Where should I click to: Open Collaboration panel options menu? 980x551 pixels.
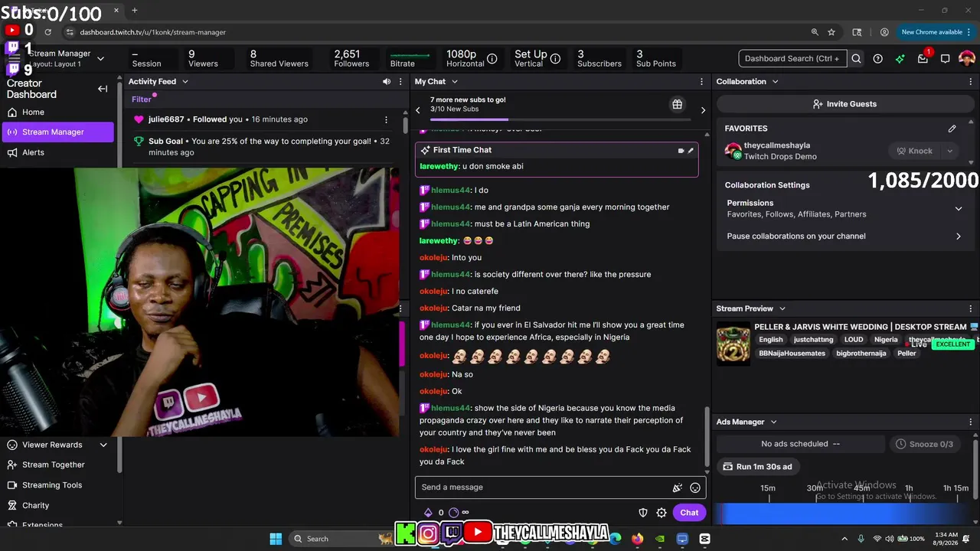pyautogui.click(x=971, y=81)
